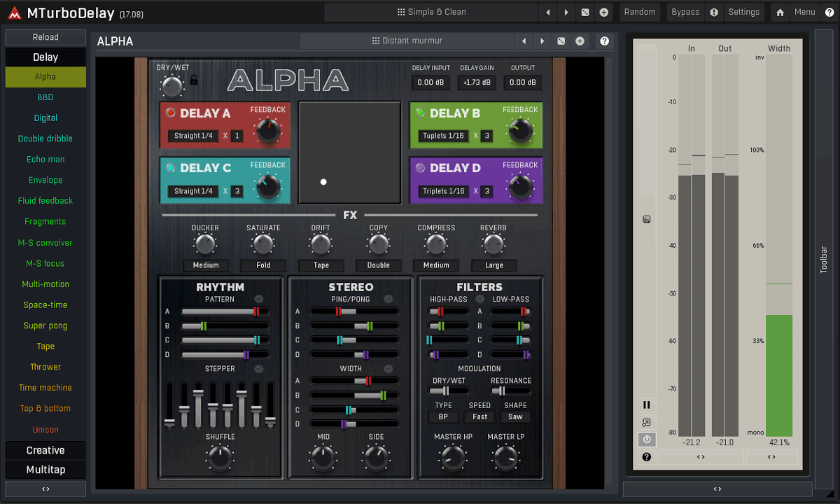Click the Reload button
The image size is (840, 504).
click(45, 37)
